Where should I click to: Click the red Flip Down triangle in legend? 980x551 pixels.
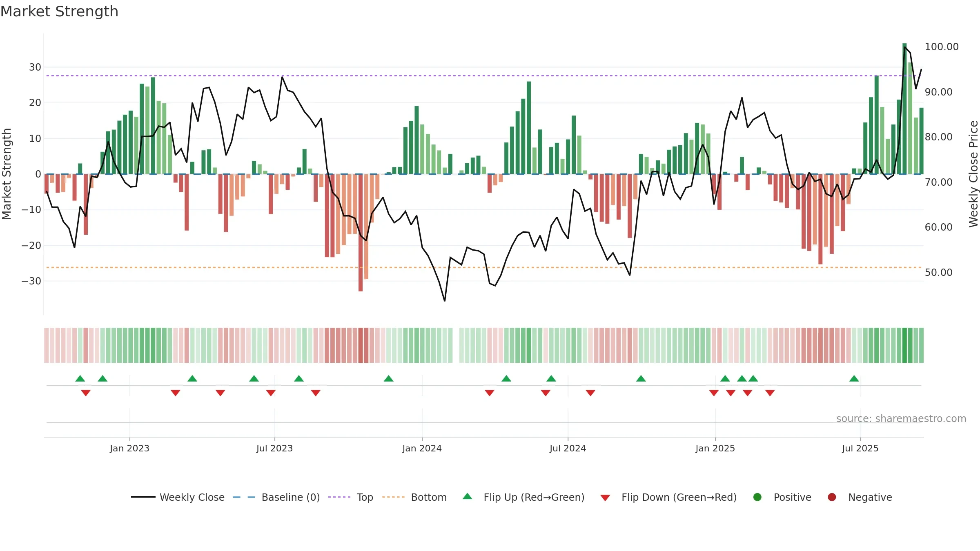click(x=605, y=498)
